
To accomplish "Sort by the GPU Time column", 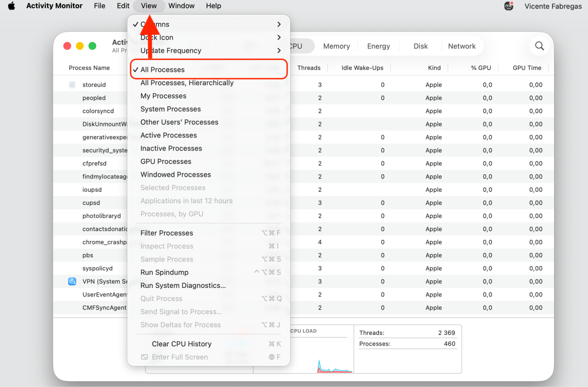I will click(527, 68).
